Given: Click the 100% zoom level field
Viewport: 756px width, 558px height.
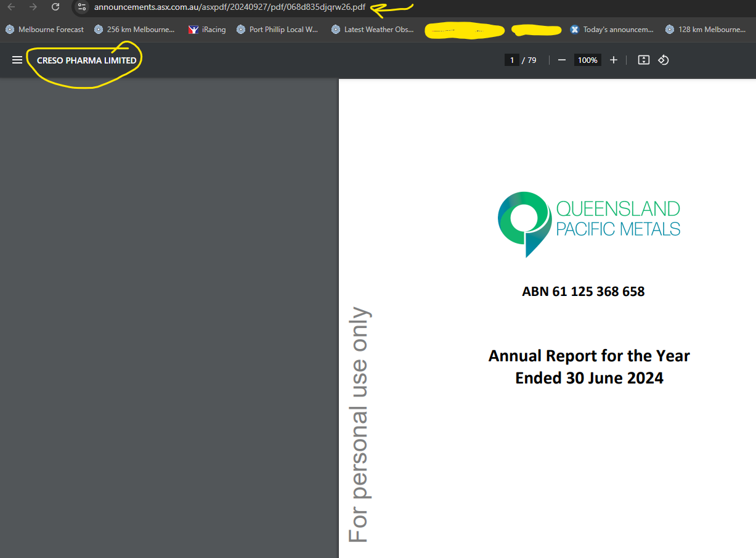Looking at the screenshot, I should [x=588, y=60].
